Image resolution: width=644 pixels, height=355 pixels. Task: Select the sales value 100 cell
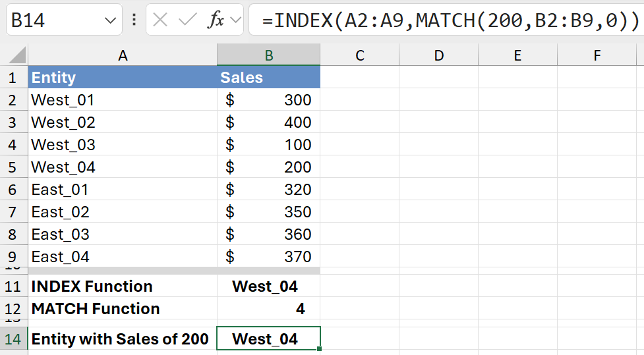click(268, 144)
